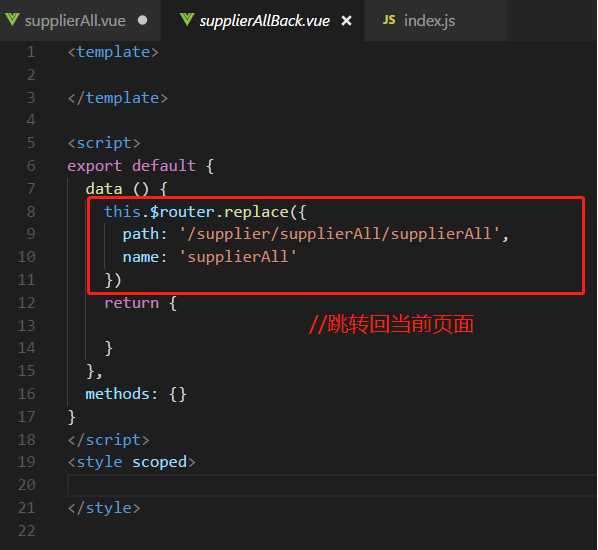
Task: Click 'methods: {}' line
Action: [x=136, y=394]
